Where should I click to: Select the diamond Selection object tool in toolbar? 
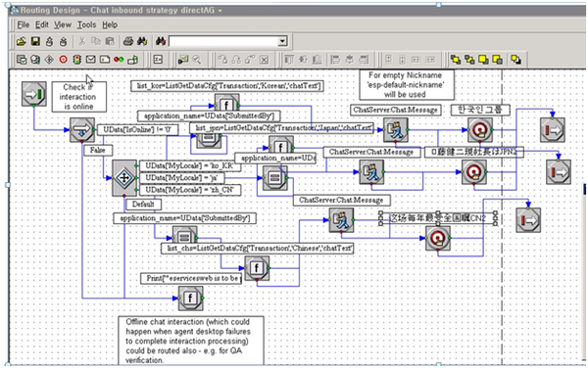(x=49, y=60)
